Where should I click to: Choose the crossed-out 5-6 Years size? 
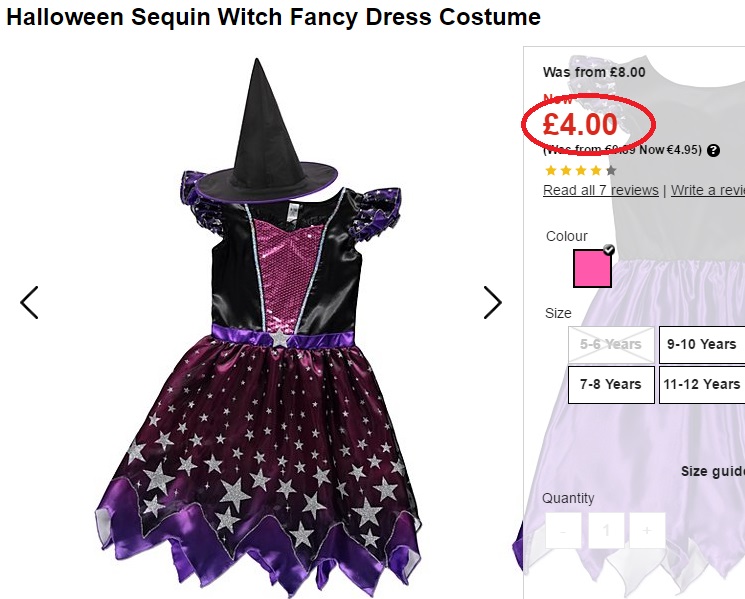(x=611, y=344)
